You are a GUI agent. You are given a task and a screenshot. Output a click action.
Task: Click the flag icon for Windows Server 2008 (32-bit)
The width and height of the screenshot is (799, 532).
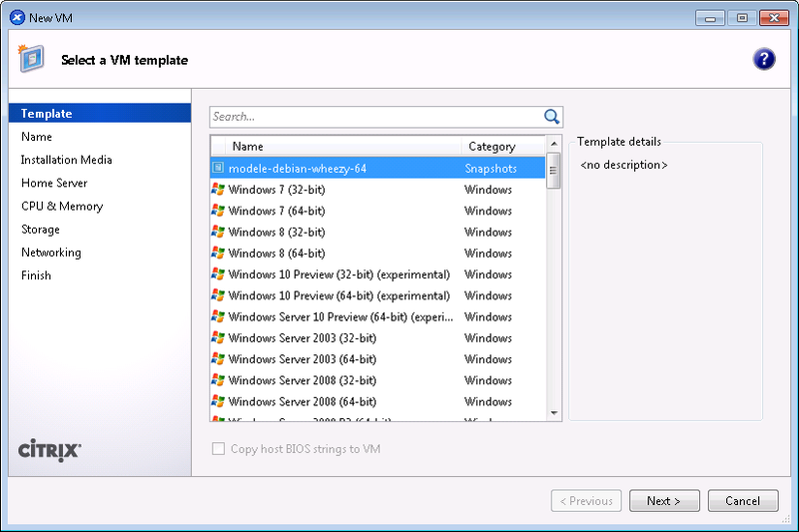218,380
